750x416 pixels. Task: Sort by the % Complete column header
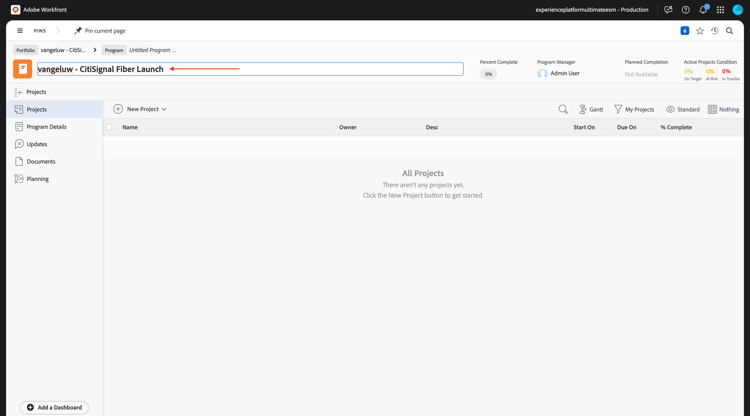[676, 127]
